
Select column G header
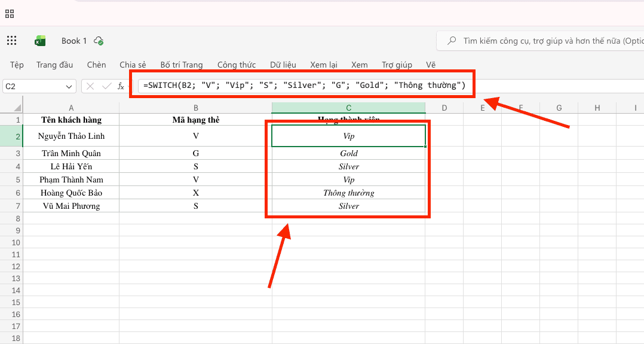pyautogui.click(x=559, y=108)
